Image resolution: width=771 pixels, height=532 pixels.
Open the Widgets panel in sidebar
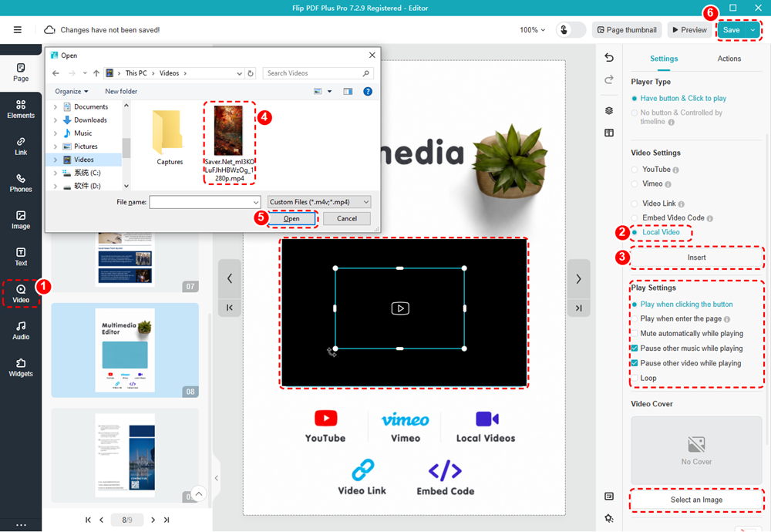(21, 367)
